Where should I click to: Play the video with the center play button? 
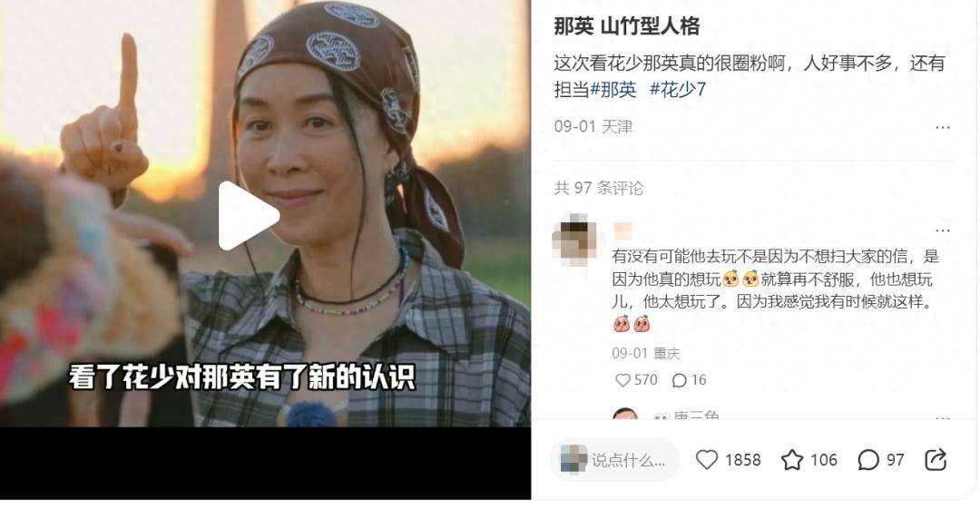tap(248, 216)
